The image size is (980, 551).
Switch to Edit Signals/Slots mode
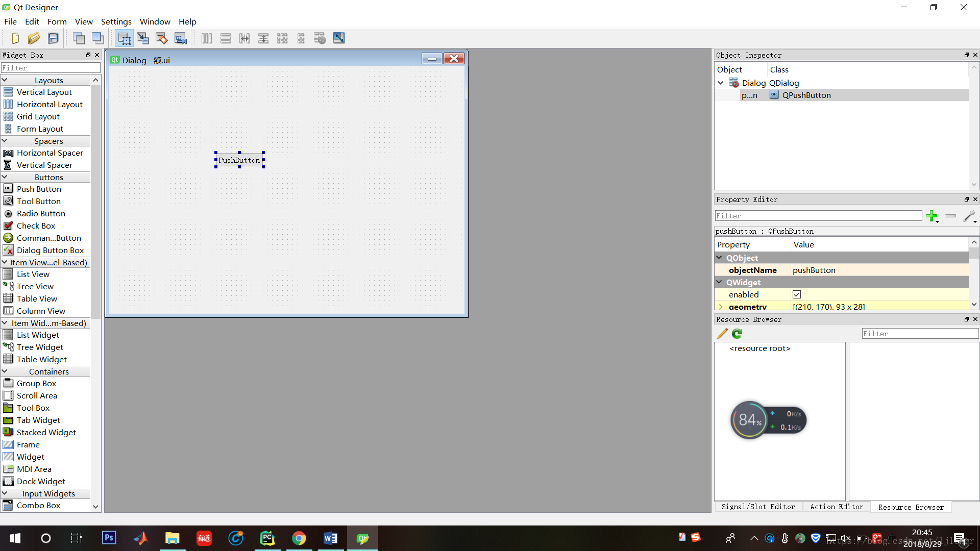click(143, 38)
